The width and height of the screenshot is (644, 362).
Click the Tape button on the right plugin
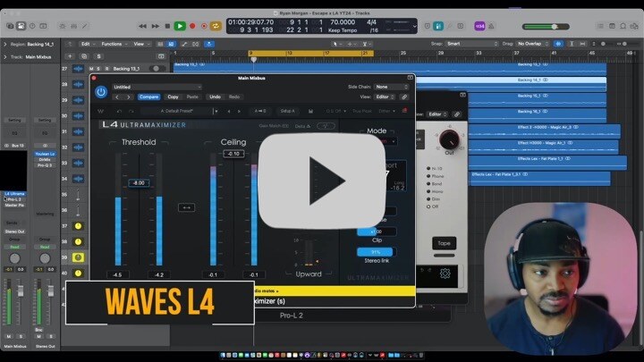point(444,243)
